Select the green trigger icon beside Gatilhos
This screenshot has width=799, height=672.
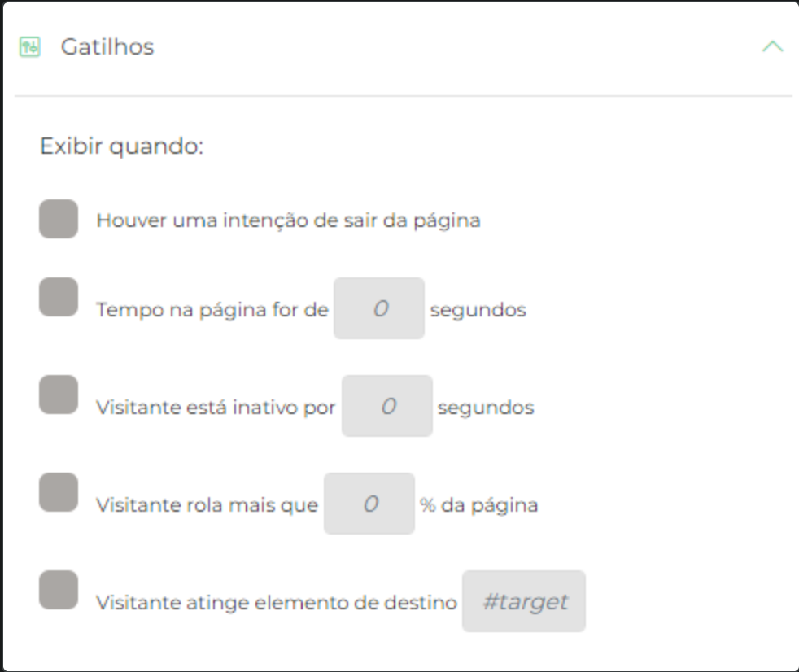pos(28,46)
